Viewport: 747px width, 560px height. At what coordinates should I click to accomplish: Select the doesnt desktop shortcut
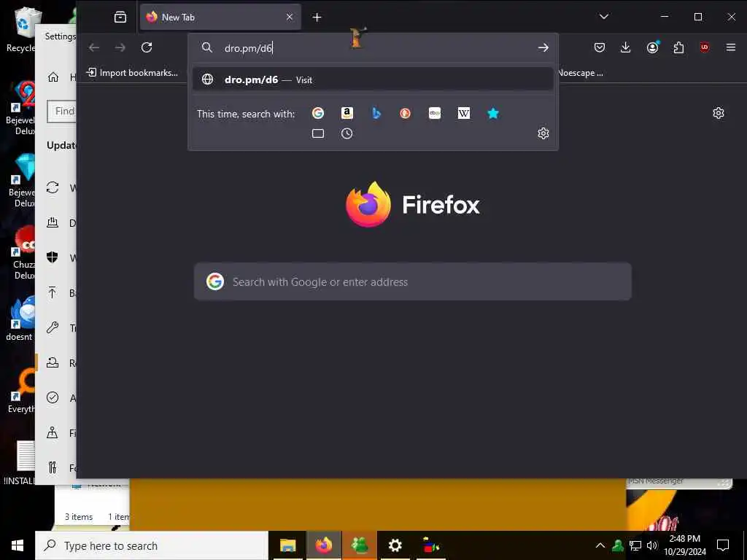point(20,319)
